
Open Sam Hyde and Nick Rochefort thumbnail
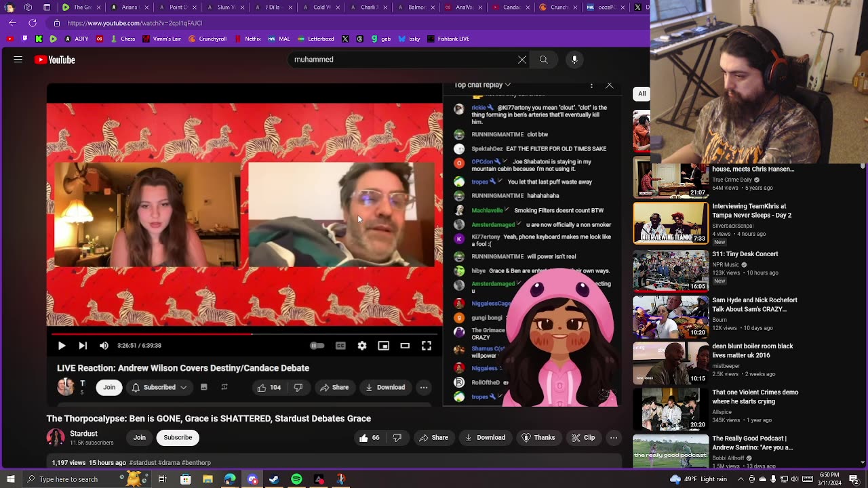pyautogui.click(x=671, y=317)
